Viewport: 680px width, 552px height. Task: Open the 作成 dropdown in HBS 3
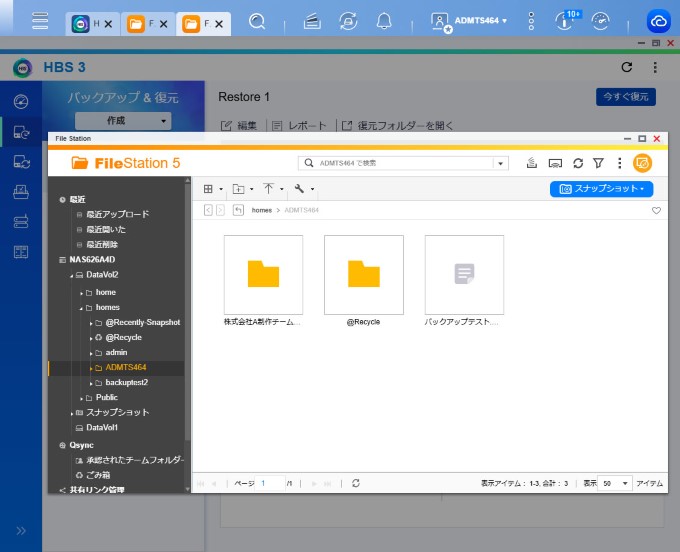(123, 121)
